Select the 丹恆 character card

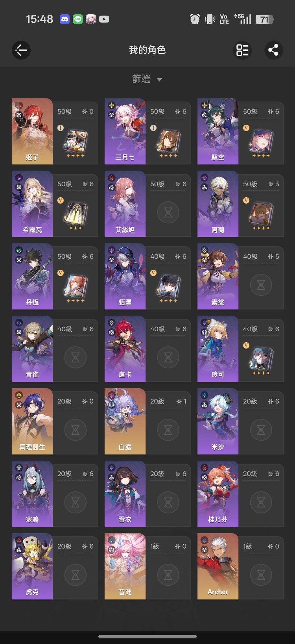(x=55, y=276)
